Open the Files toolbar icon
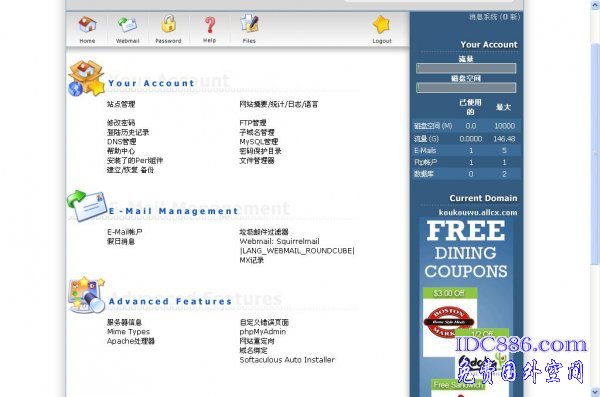The width and height of the screenshot is (600, 397). click(x=249, y=24)
